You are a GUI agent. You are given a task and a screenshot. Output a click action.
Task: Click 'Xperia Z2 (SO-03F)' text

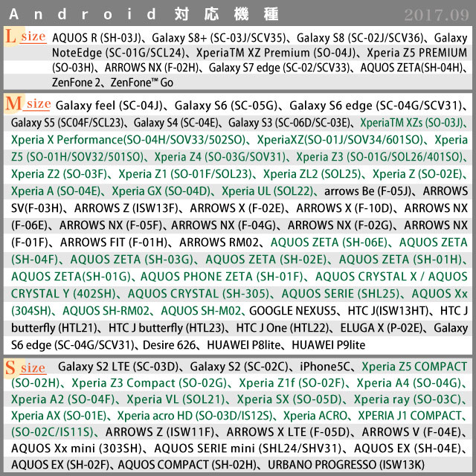click(x=59, y=174)
